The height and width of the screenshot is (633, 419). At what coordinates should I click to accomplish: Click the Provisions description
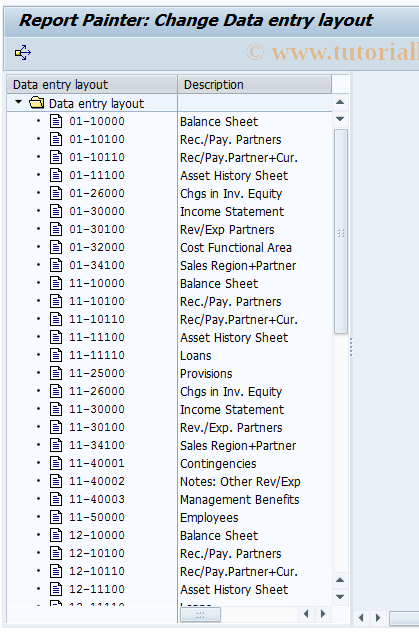click(206, 374)
